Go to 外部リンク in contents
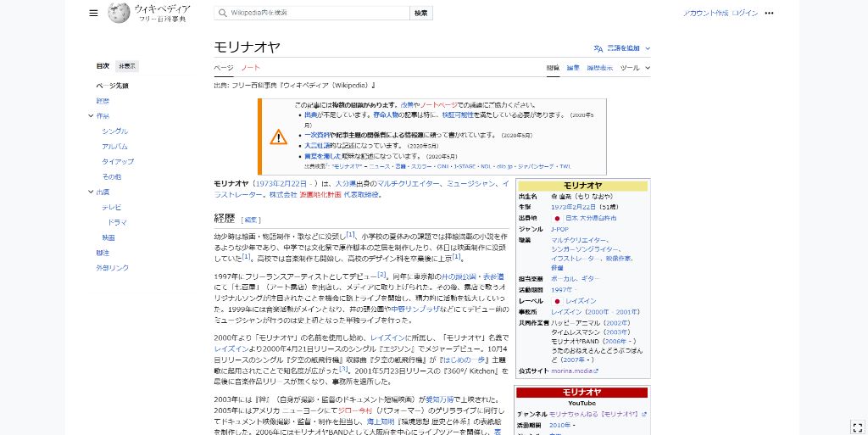Viewport: 868px width, 435px height. pyautogui.click(x=113, y=268)
